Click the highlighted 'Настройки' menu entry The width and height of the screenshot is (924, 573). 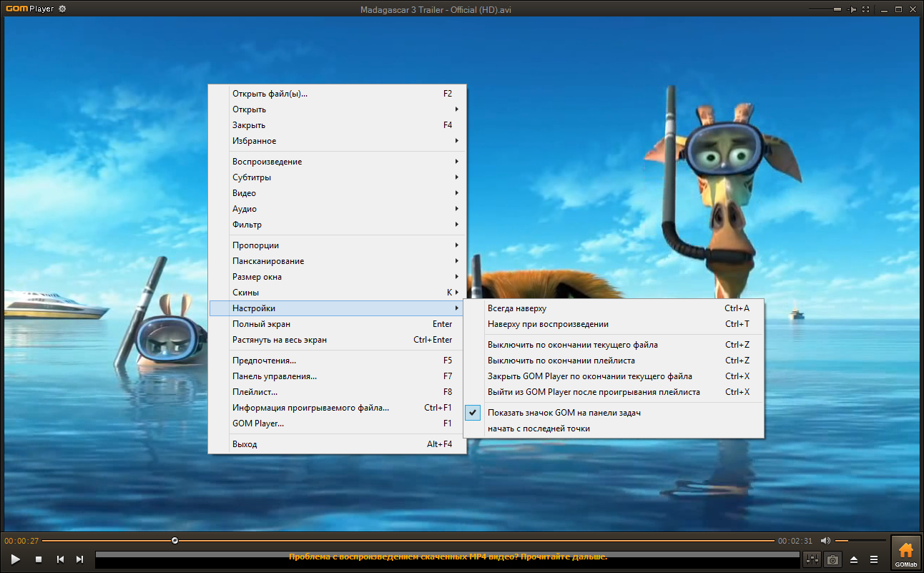337,308
